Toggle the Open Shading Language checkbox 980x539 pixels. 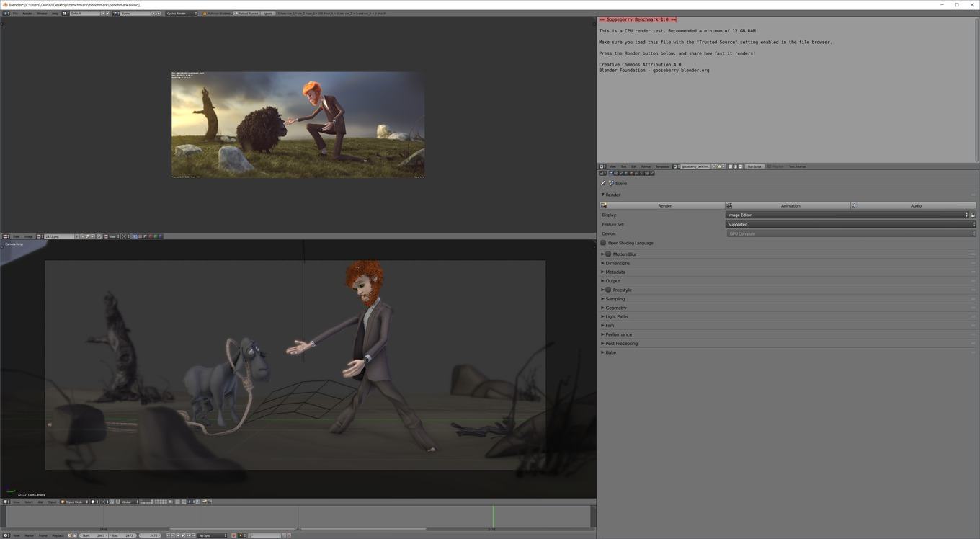(x=603, y=243)
